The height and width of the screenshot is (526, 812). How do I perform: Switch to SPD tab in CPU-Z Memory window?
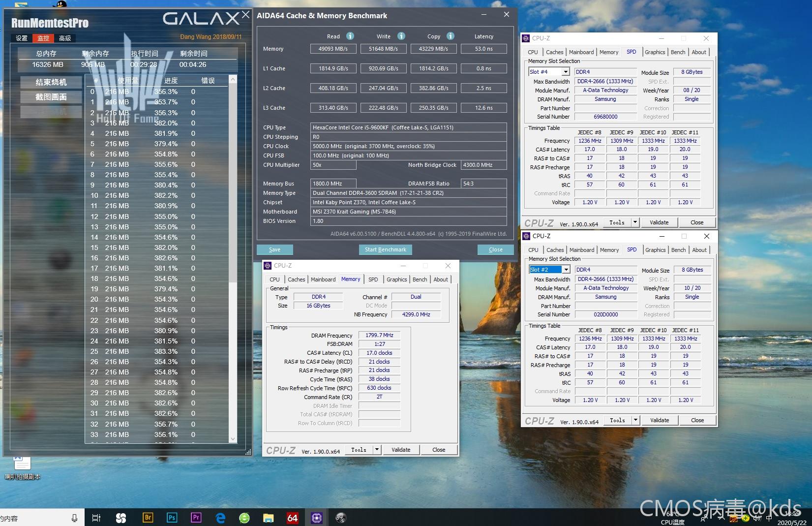(x=373, y=279)
